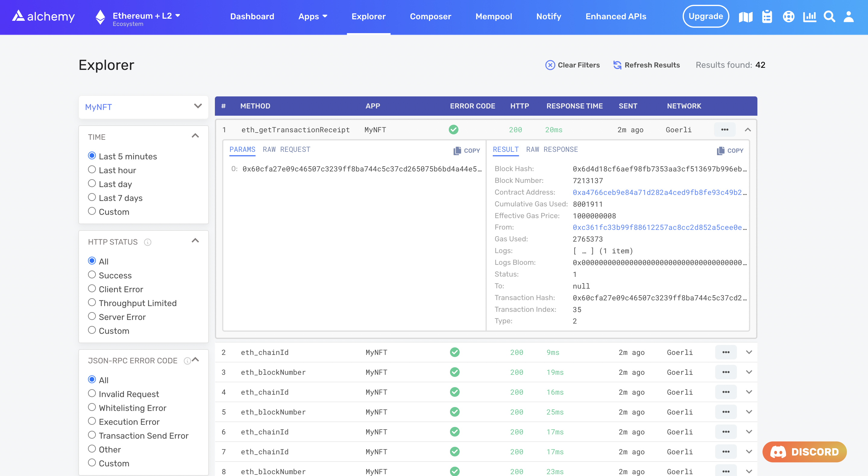Select Client Error HTTP status
This screenshot has height=476, width=868.
point(92,289)
